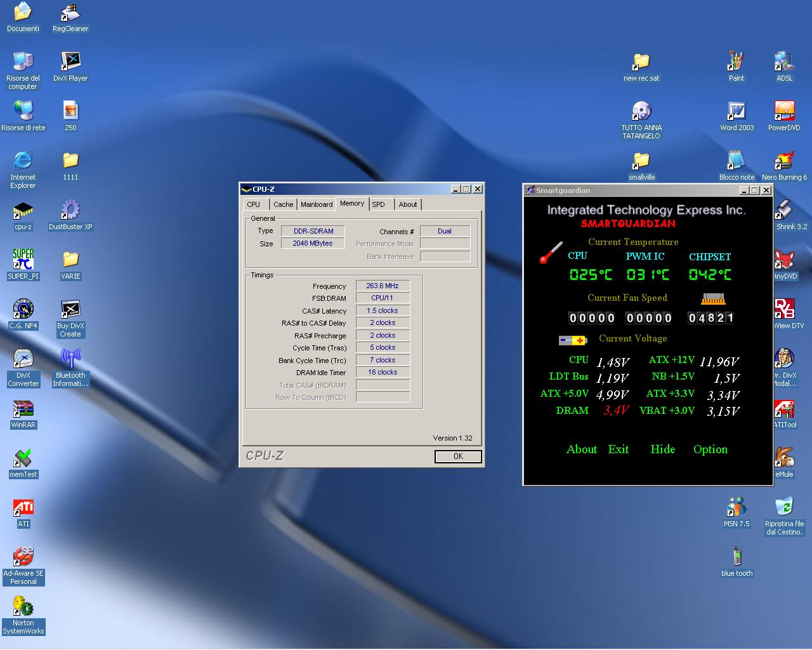Open the Documenti desktop folder

[23, 17]
